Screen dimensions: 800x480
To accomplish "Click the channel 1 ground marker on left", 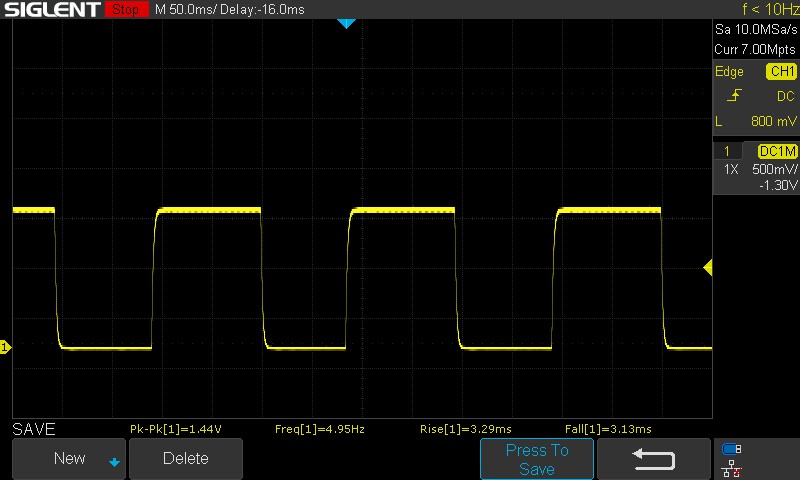I will [5, 347].
